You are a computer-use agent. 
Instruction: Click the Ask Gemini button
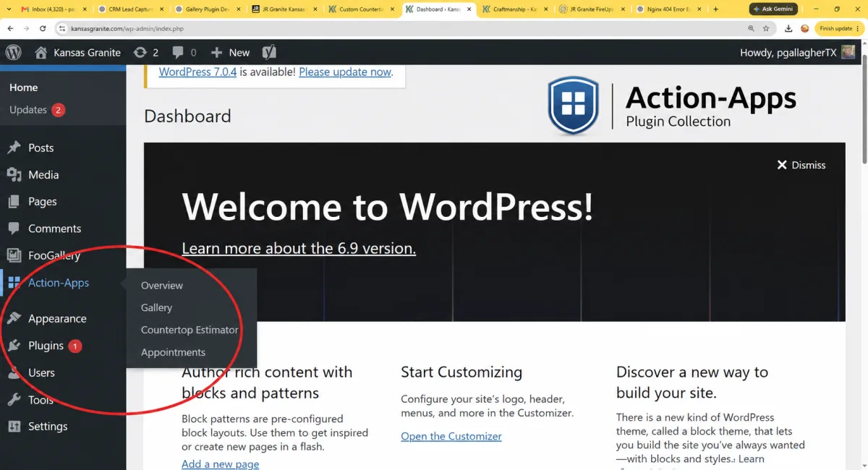773,9
